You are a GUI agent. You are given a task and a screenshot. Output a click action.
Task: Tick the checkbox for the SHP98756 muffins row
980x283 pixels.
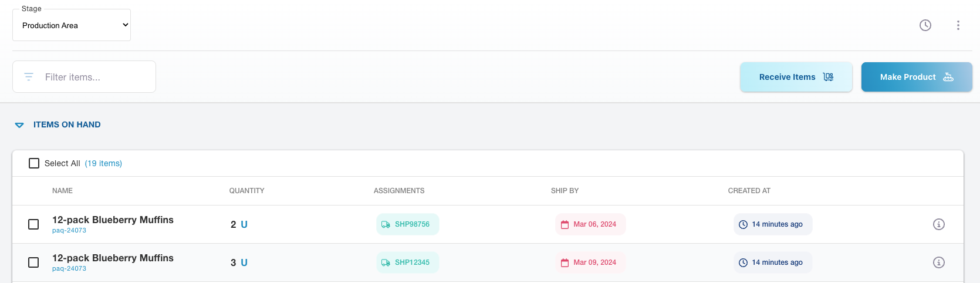click(x=33, y=224)
